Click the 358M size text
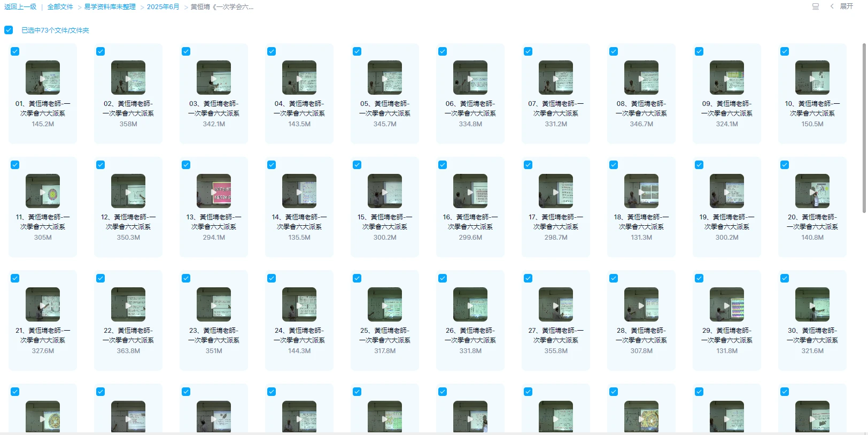The width and height of the screenshot is (868, 435). coord(128,124)
